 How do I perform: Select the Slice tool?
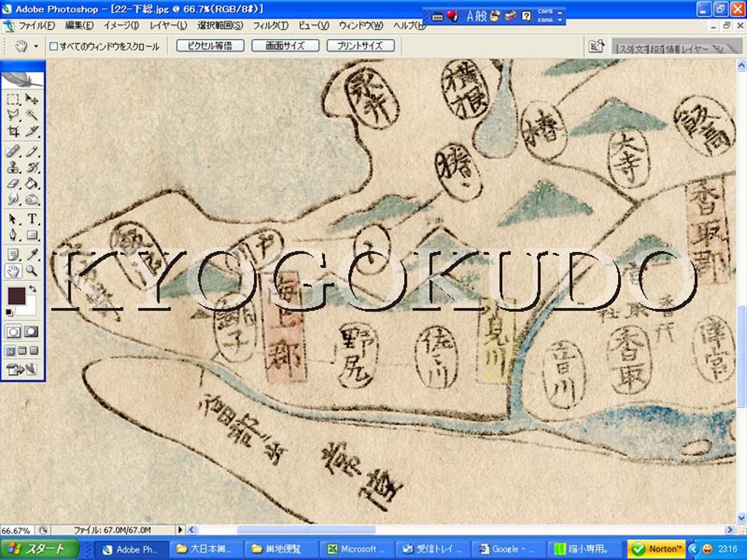[31, 131]
